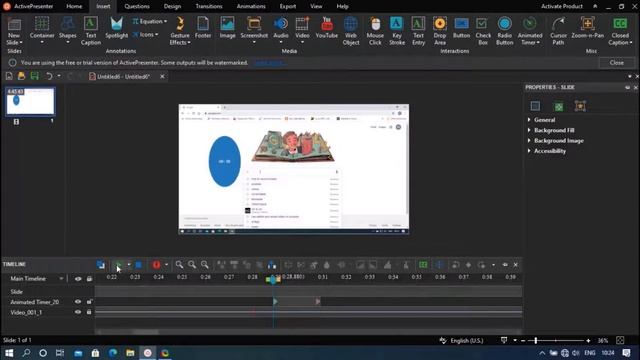This screenshot has width=640, height=360.
Task: Open the Main Timeline selector dropdown
Action: coord(61,279)
